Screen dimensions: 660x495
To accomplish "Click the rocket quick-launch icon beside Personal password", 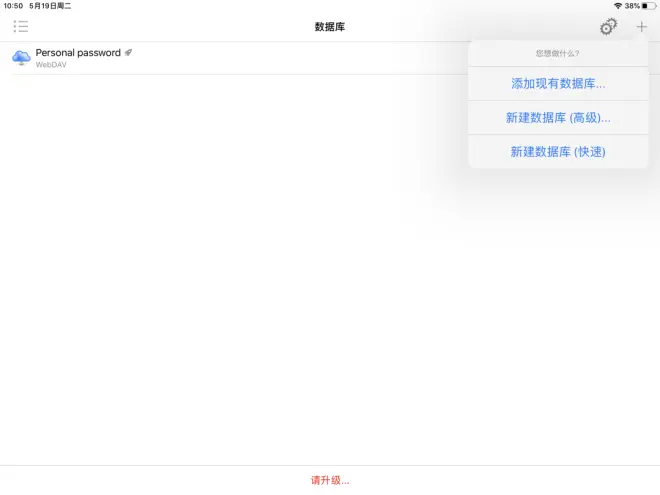I will point(128,53).
